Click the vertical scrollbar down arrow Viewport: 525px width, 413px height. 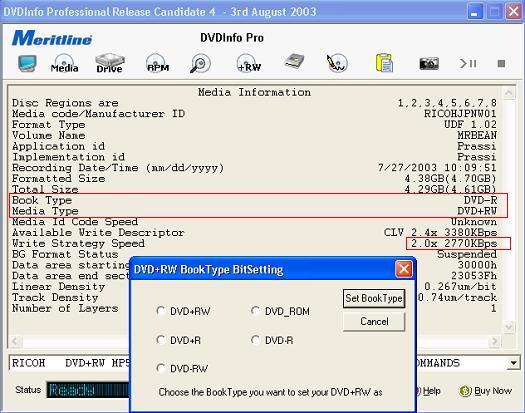pyautogui.click(x=509, y=326)
